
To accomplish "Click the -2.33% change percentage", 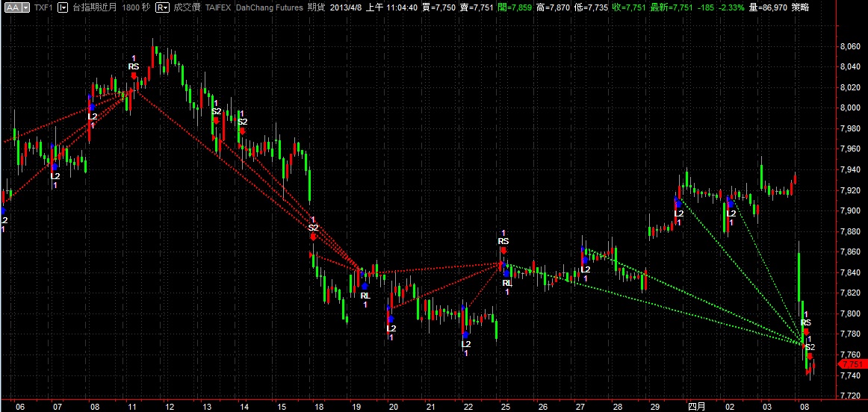I will [731, 7].
